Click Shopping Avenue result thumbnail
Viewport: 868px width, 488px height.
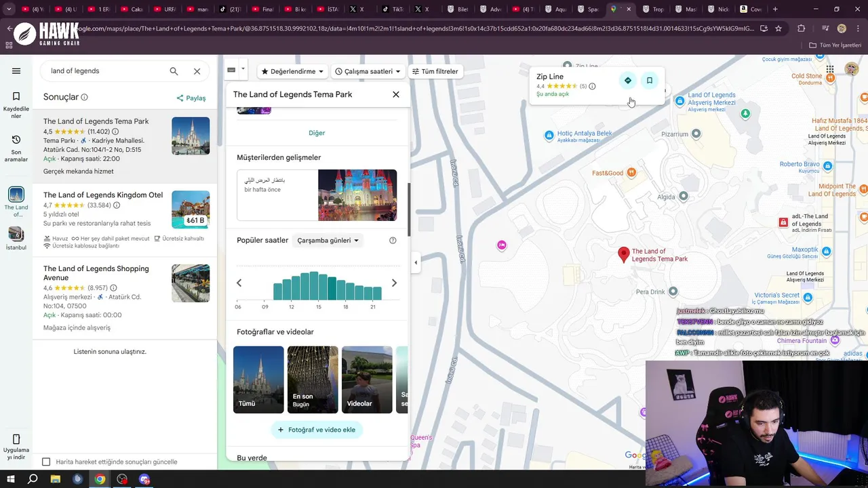(191, 283)
